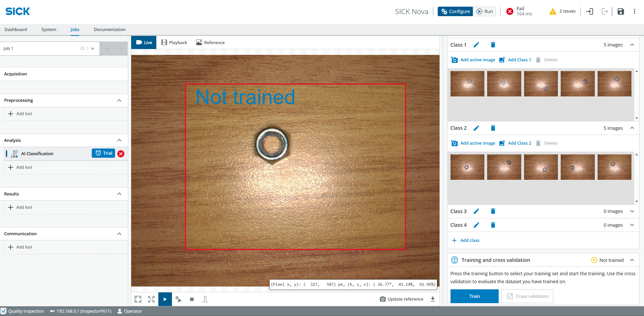Train the AI model

point(474,296)
